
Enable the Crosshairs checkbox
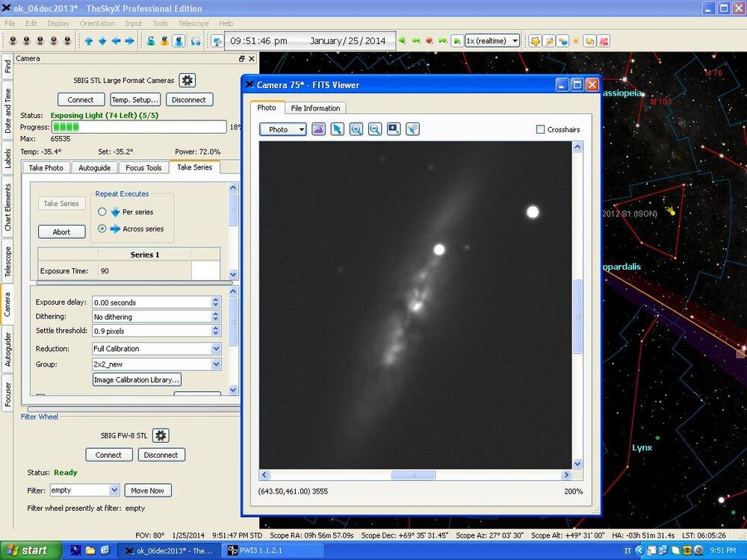(x=540, y=129)
